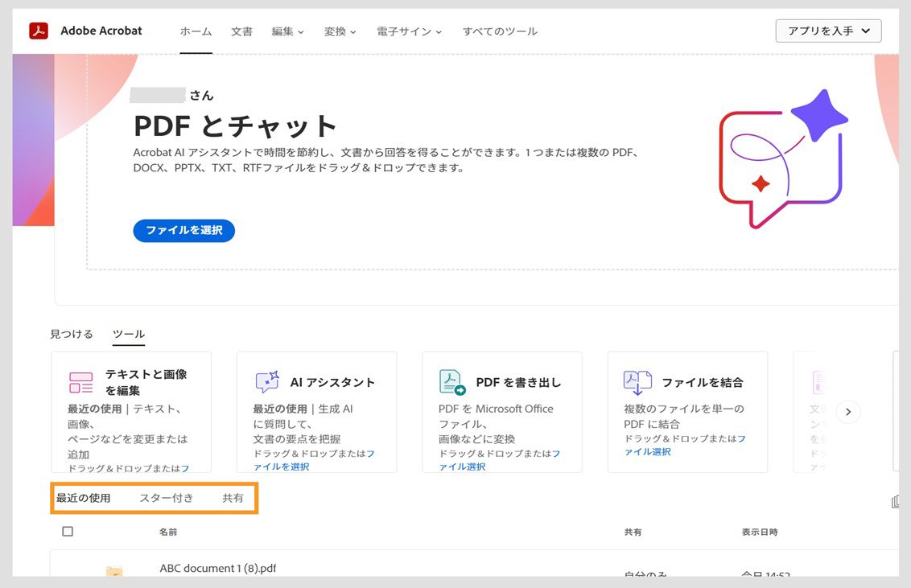Switch to the 共有 files tab
The height and width of the screenshot is (588, 911).
[233, 498]
